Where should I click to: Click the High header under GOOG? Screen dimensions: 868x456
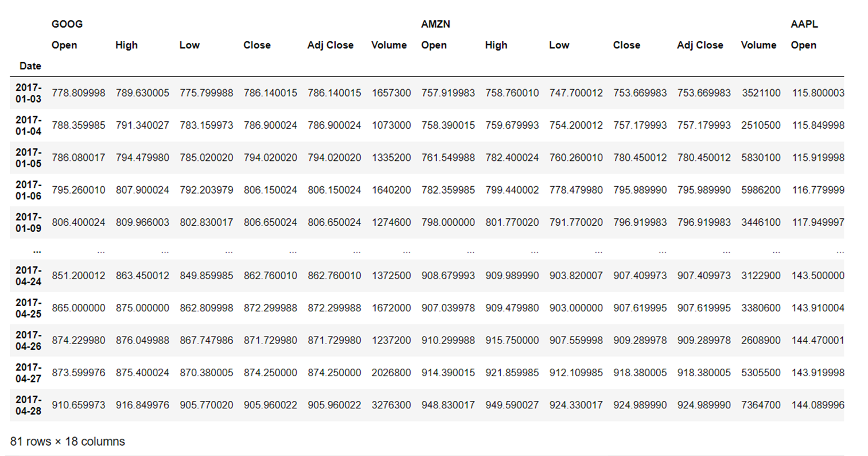coord(126,45)
